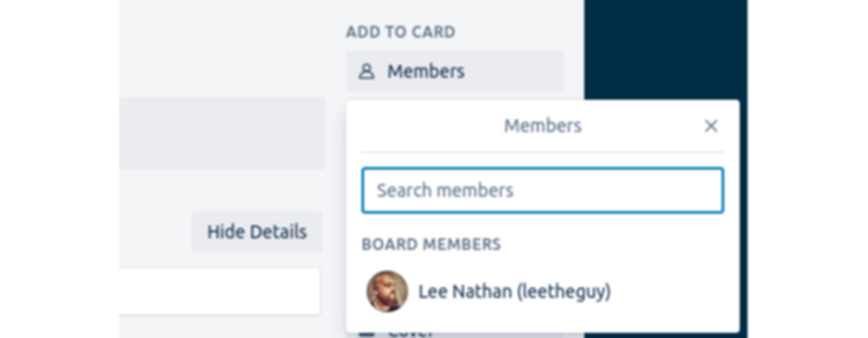Viewport: 868px width, 338px height.
Task: Click the gray description box on left
Action: click(x=222, y=134)
